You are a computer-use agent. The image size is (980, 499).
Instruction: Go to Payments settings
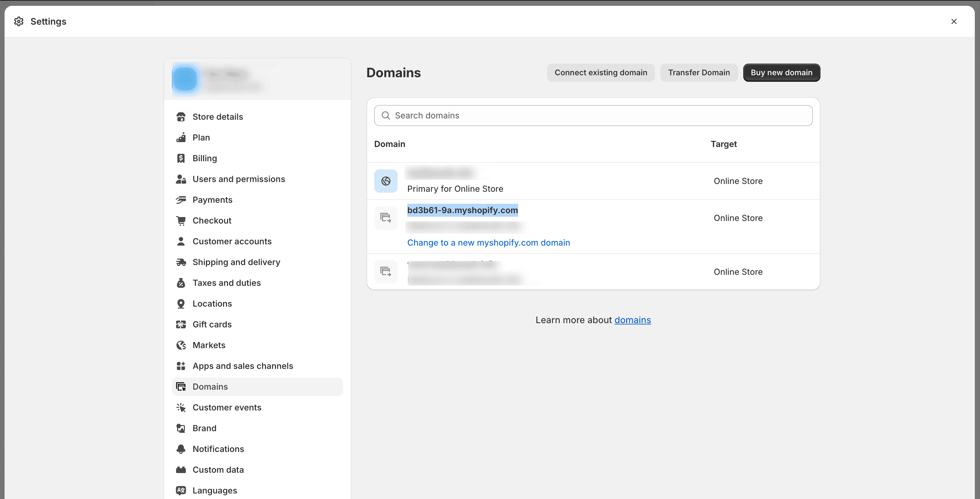click(x=212, y=200)
